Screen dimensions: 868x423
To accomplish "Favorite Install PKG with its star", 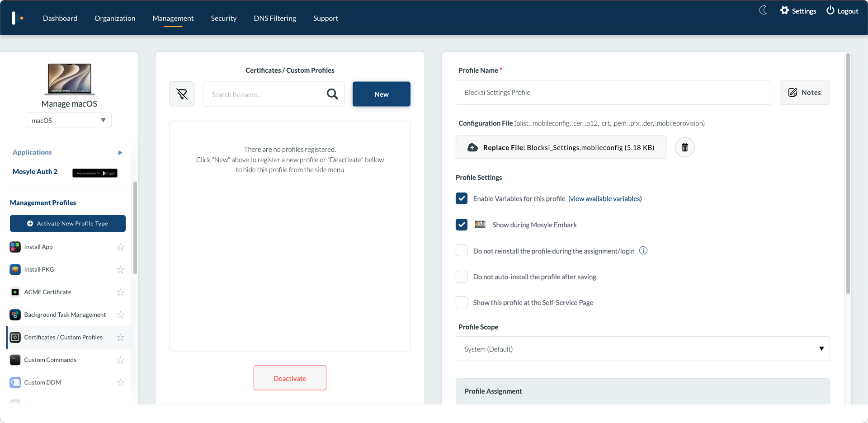I will [x=120, y=269].
